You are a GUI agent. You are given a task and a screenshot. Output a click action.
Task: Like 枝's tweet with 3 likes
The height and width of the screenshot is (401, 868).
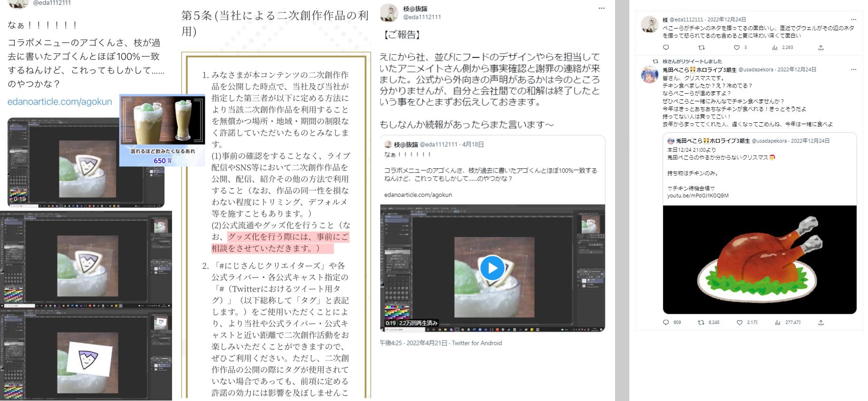(737, 48)
